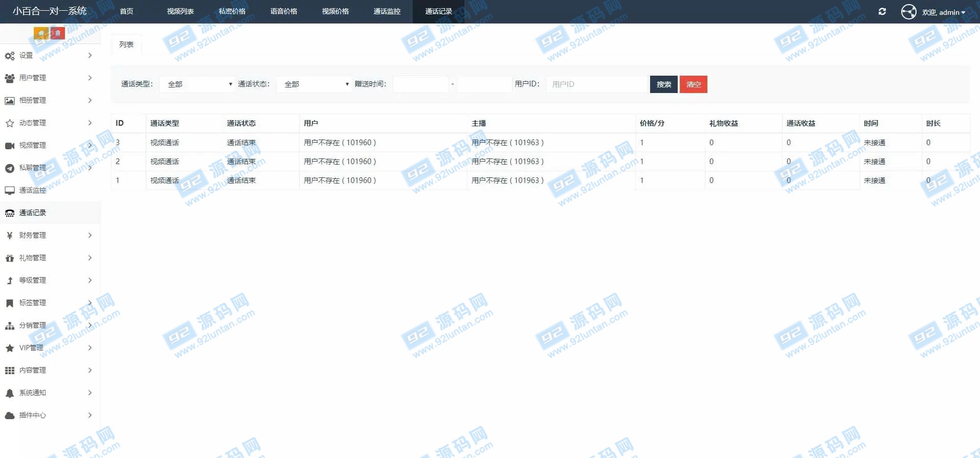Click the 私聊管理 paper-plane icon

point(9,168)
